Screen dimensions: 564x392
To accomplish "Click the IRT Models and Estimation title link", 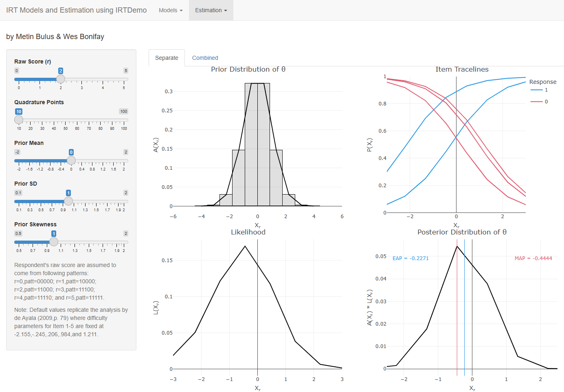I will [x=77, y=10].
